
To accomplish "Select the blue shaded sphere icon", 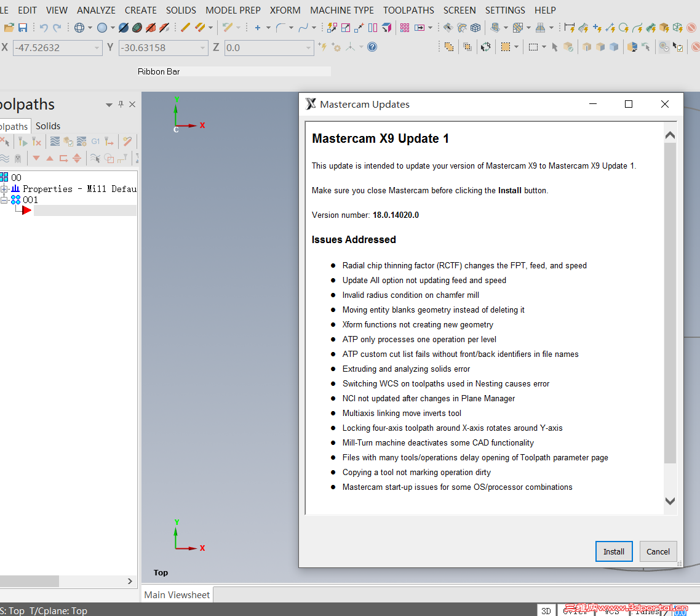I will pos(102,28).
